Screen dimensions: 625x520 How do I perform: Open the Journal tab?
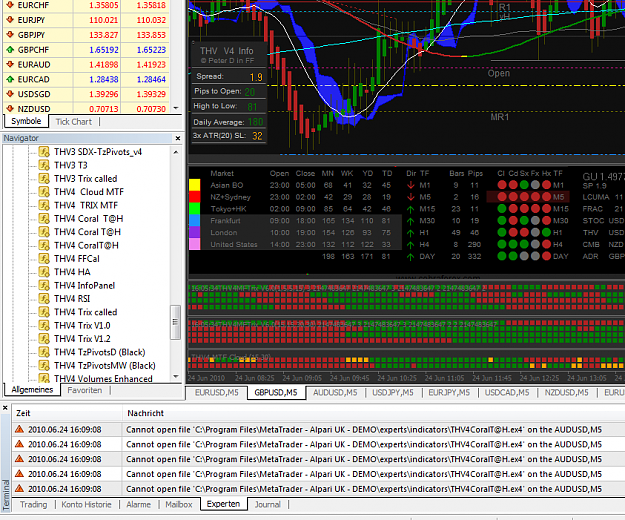267,504
